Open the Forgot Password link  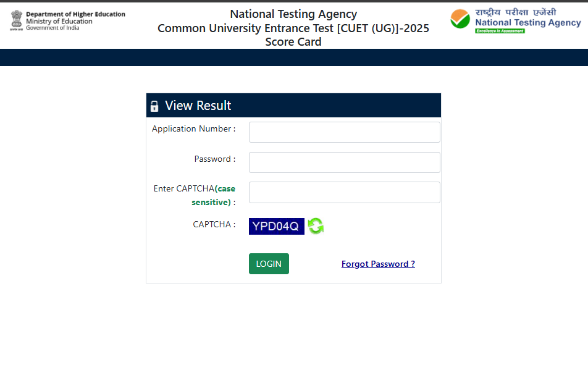point(378,264)
